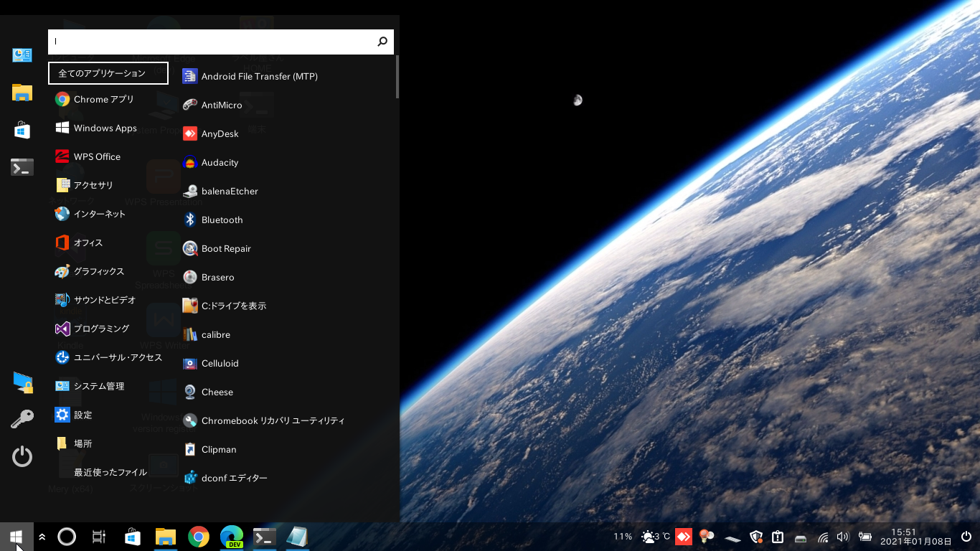
Task: Click lock screen icon in menu sidebar
Action: 22,382
